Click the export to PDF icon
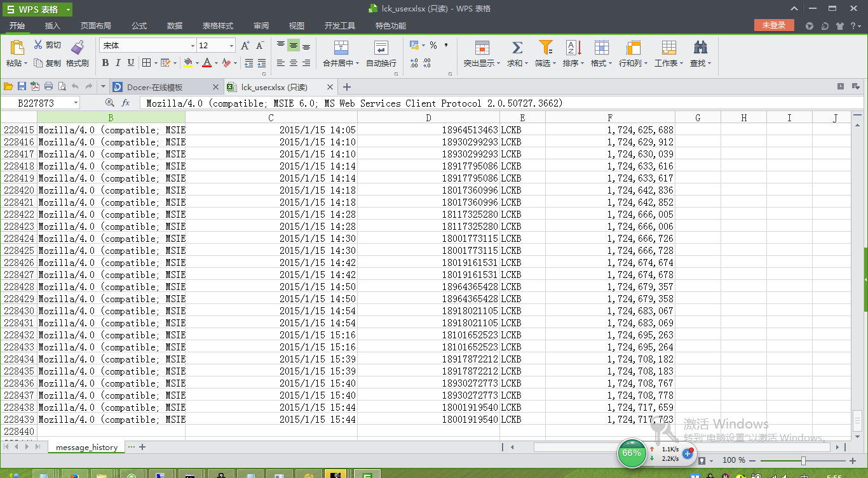The width and height of the screenshot is (868, 478). 35,86
